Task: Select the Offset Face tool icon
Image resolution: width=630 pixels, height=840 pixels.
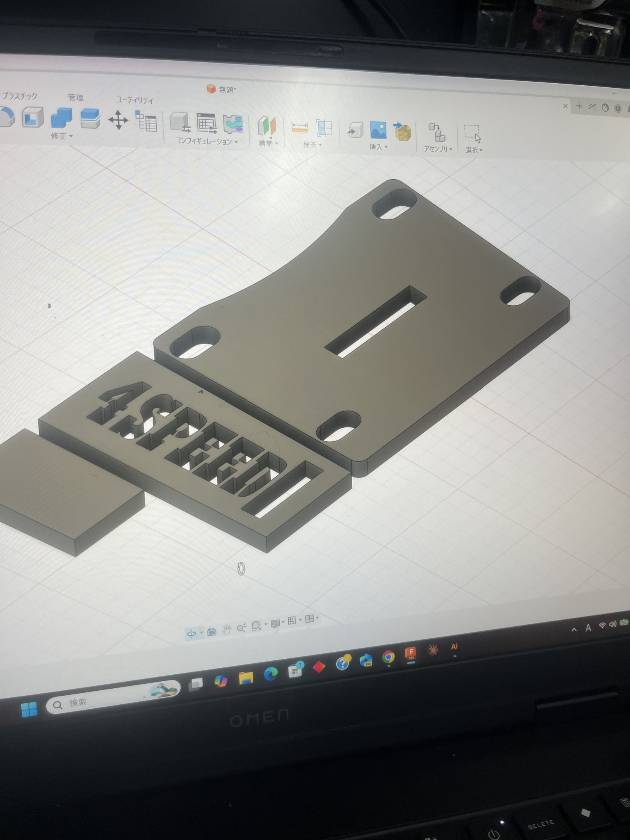Action: coord(90,119)
